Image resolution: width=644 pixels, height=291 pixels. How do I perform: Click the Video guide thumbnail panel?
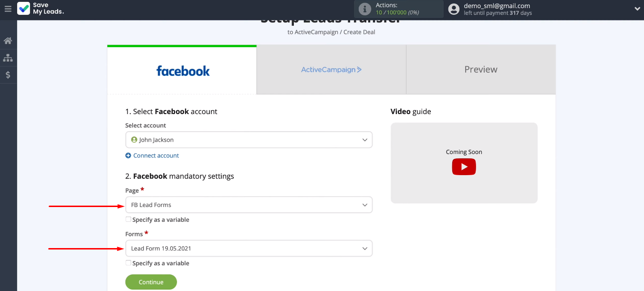click(464, 163)
